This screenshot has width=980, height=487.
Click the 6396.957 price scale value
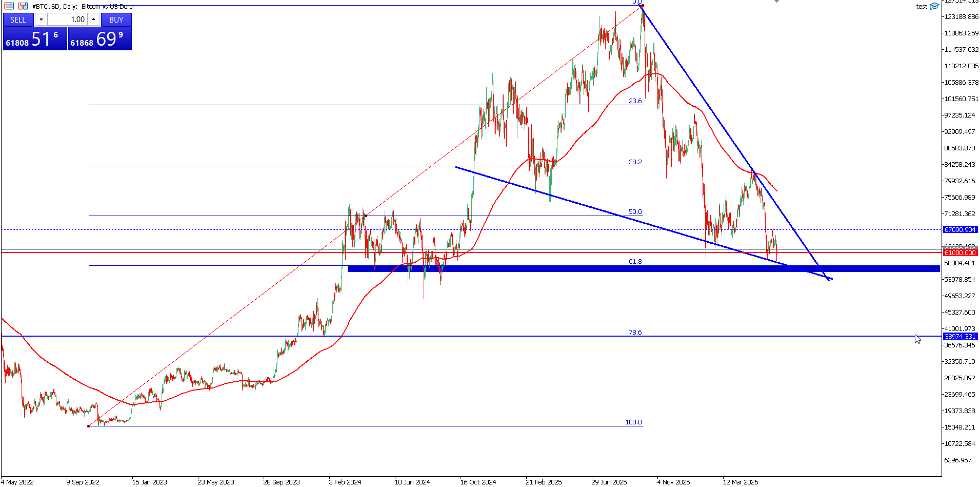[x=958, y=460]
